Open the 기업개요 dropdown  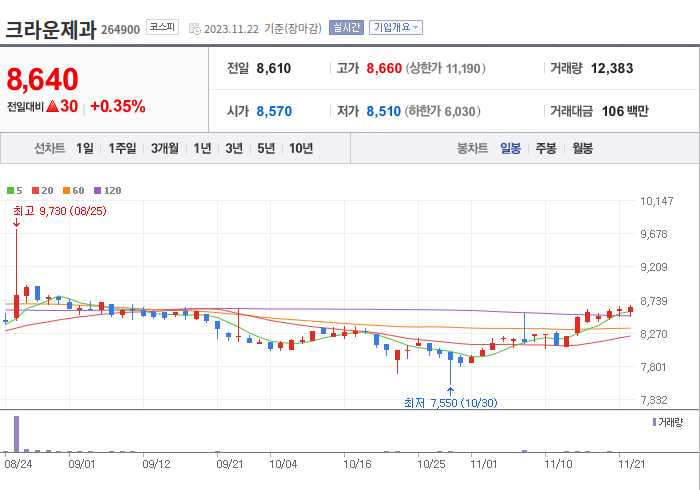[x=396, y=28]
